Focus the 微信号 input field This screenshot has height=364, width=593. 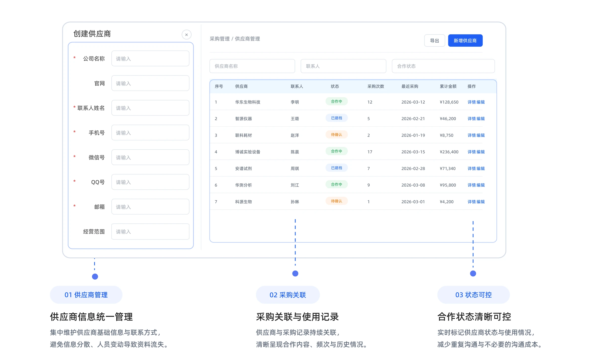(x=150, y=157)
